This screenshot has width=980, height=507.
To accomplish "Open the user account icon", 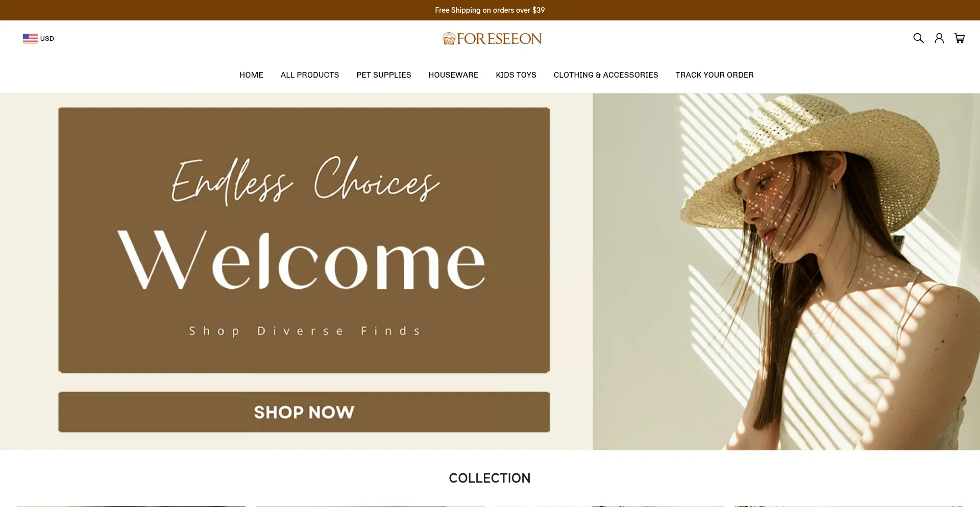I will [939, 38].
